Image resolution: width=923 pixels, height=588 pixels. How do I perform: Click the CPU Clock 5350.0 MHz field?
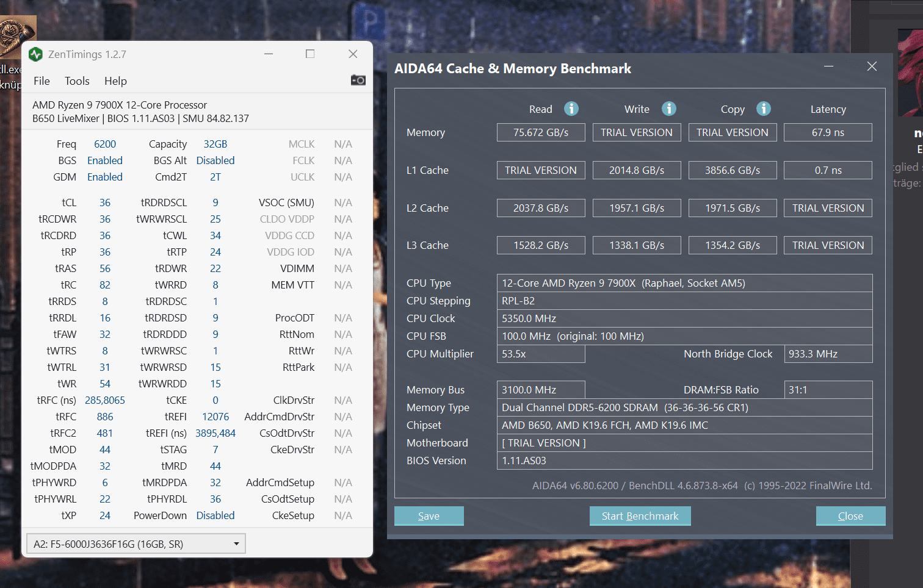pos(684,318)
